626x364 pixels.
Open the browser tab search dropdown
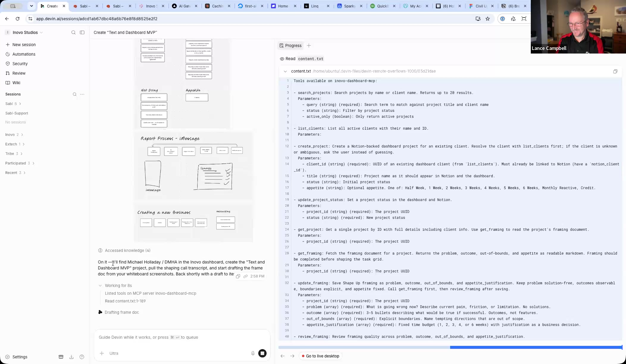[31, 6]
